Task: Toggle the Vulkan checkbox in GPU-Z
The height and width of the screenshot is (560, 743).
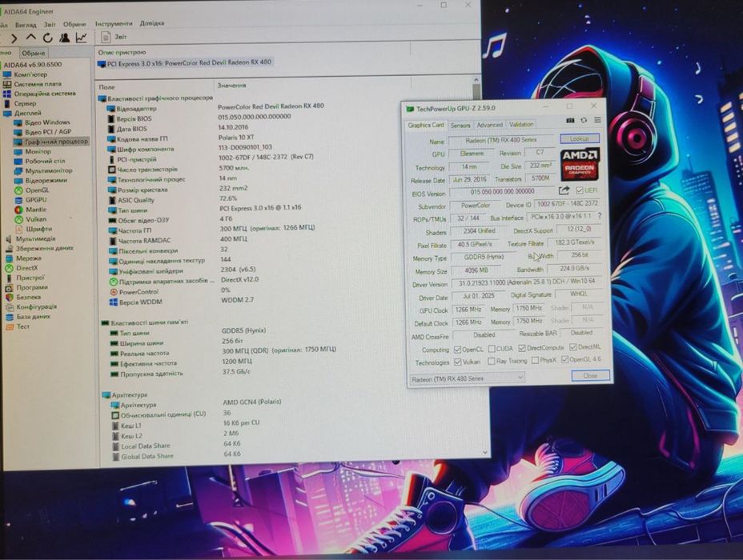Action: [458, 362]
